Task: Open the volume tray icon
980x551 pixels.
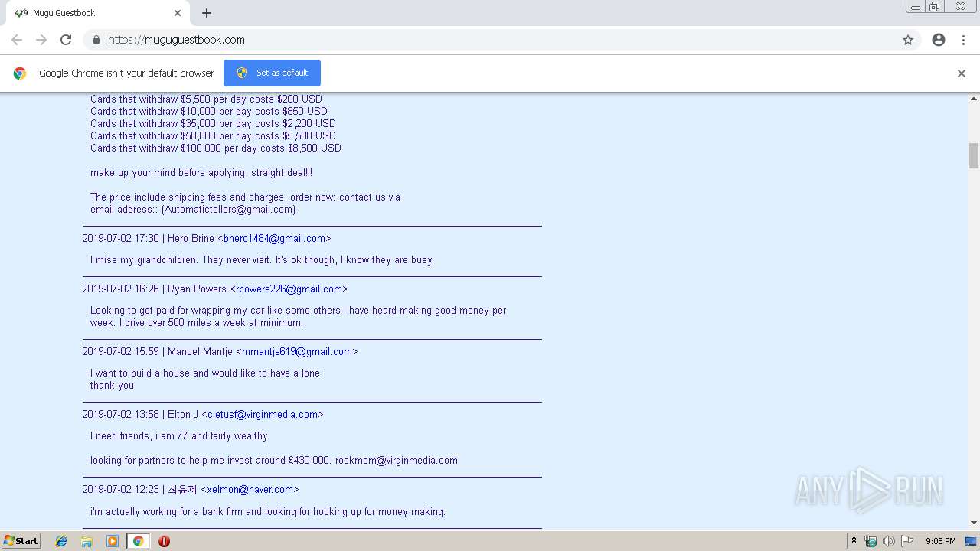Action: (888, 541)
